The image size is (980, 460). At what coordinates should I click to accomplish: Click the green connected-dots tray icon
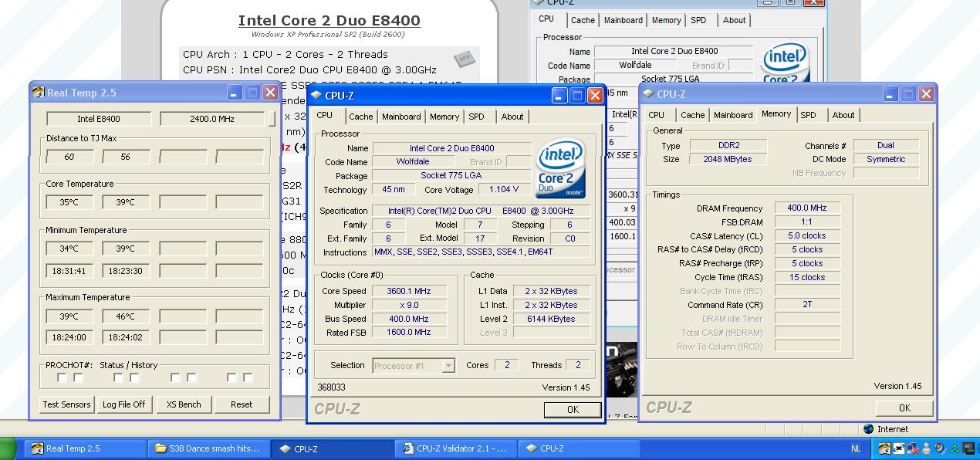(955, 449)
